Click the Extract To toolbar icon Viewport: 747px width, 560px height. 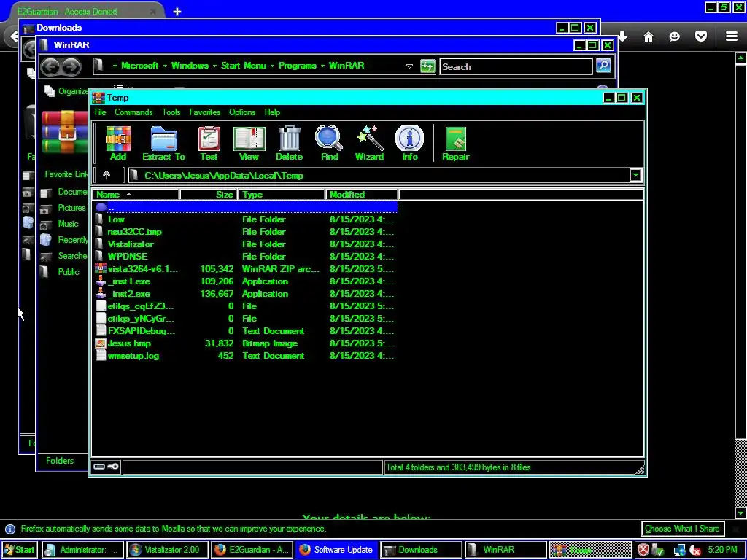click(x=163, y=143)
